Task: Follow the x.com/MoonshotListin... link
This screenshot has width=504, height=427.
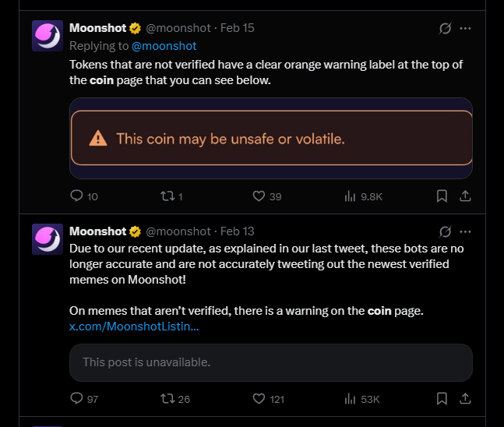Action: [134, 326]
